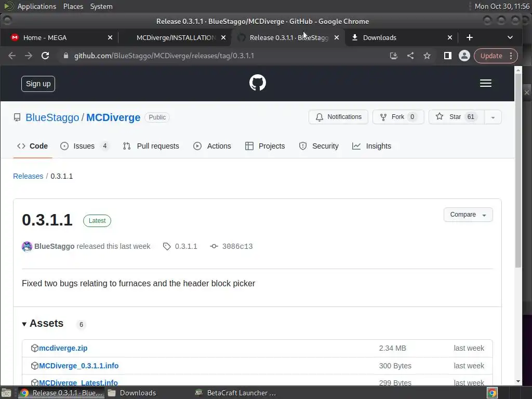Download mcdiverge.zip

pyautogui.click(x=63, y=348)
